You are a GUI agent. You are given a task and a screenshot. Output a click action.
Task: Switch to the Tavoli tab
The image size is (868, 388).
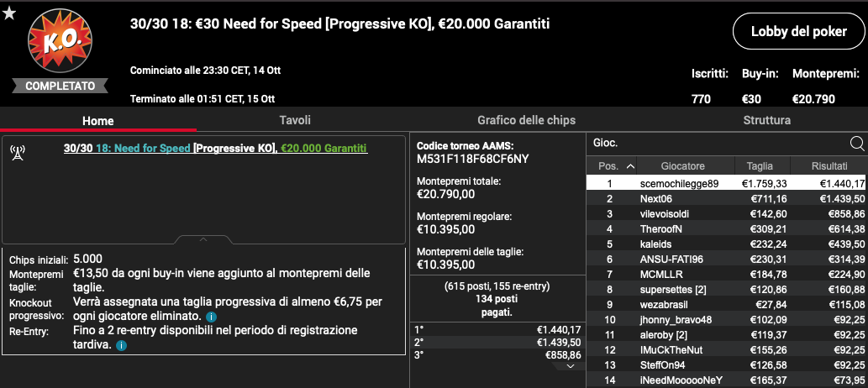[295, 120]
